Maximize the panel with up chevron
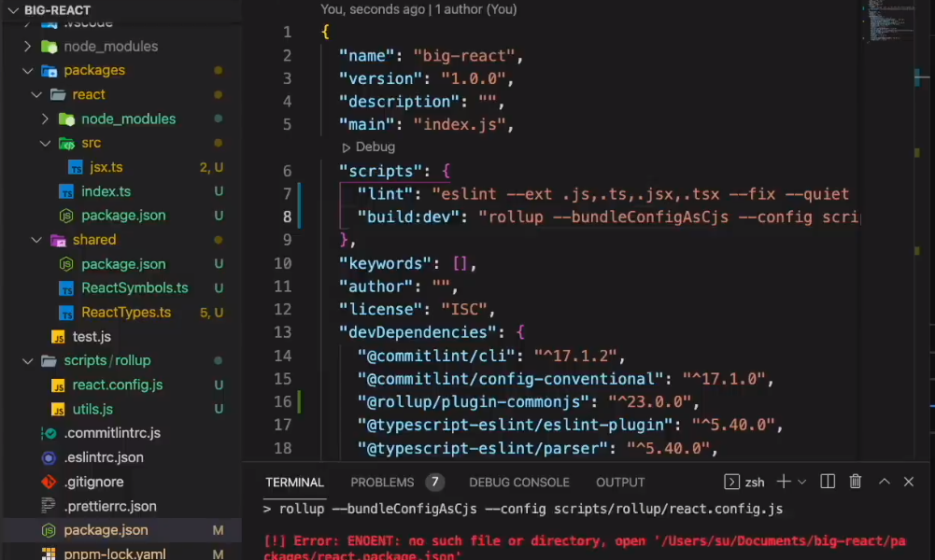 pyautogui.click(x=885, y=482)
